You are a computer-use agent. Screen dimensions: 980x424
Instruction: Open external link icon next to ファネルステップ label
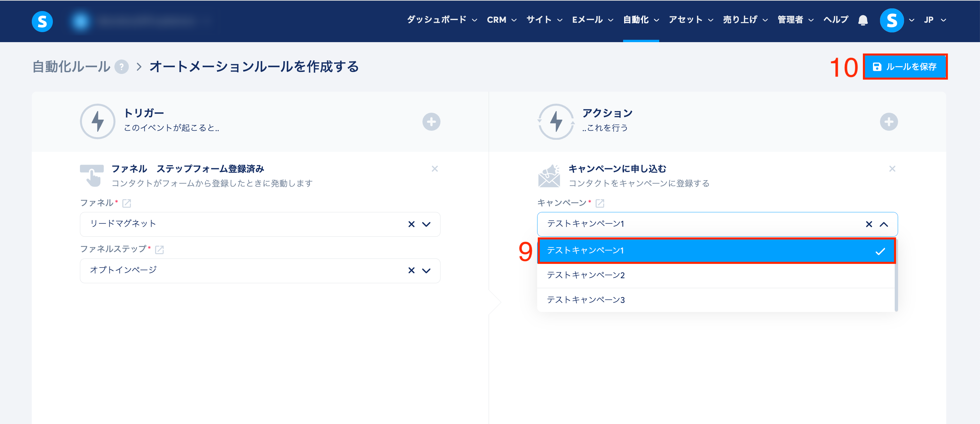click(160, 250)
